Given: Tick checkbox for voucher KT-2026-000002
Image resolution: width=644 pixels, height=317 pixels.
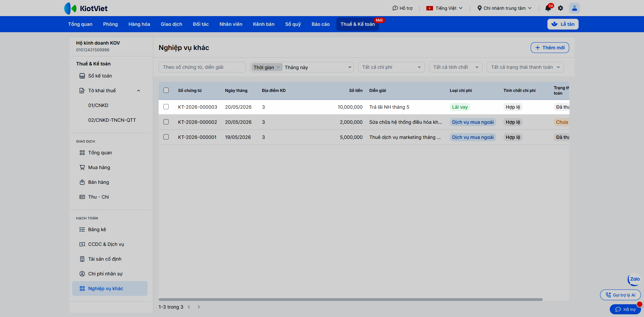Looking at the screenshot, I should (x=166, y=122).
